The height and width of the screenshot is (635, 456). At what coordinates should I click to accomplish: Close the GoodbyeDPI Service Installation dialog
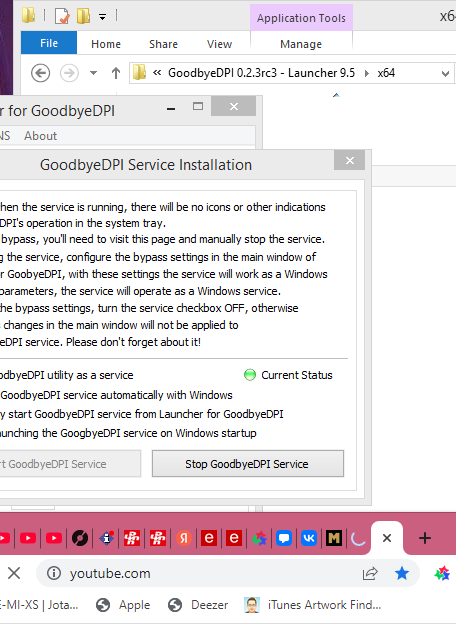350,160
